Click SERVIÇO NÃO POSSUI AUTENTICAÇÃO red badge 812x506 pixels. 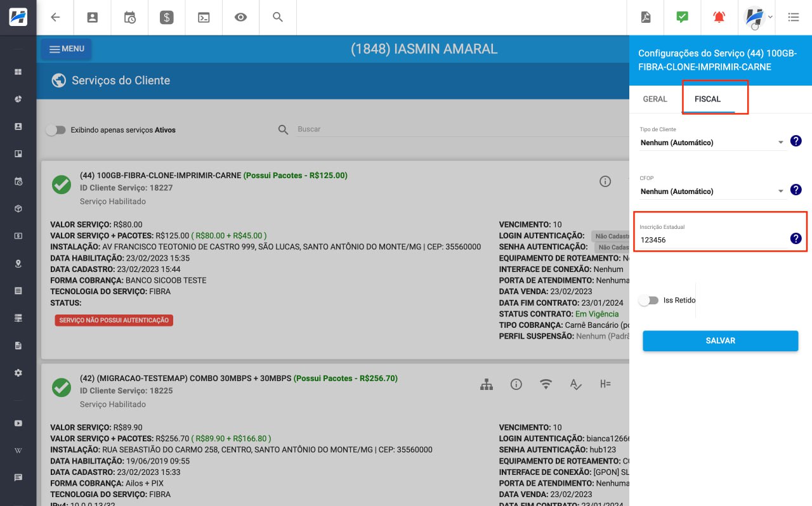click(x=114, y=320)
